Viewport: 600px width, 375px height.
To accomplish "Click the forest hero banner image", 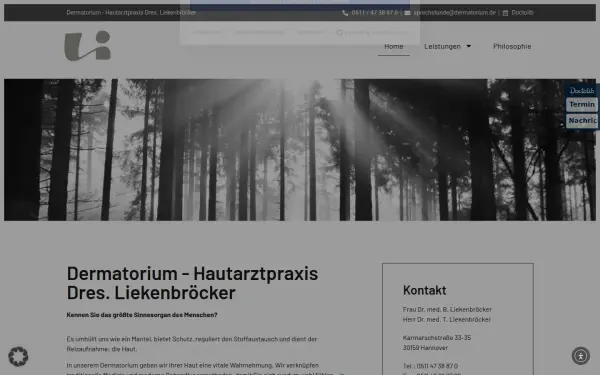I will [300, 150].
